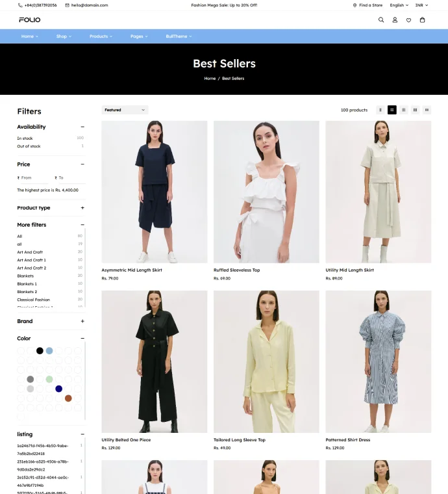Viewport: 448px width, 494px height.
Task: Switch to three-column grid layout
Action: click(x=416, y=110)
